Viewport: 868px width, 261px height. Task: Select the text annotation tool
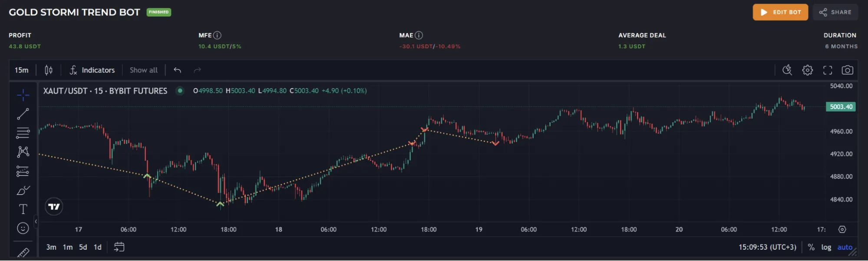tap(23, 209)
